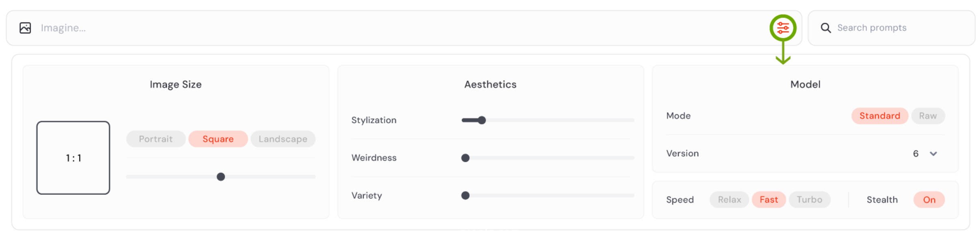
Task: Choose Landscape image orientation
Action: [283, 139]
